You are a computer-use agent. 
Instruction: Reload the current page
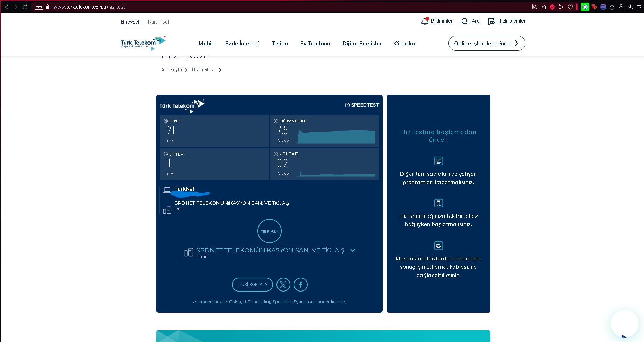pyautogui.click(x=25, y=7)
